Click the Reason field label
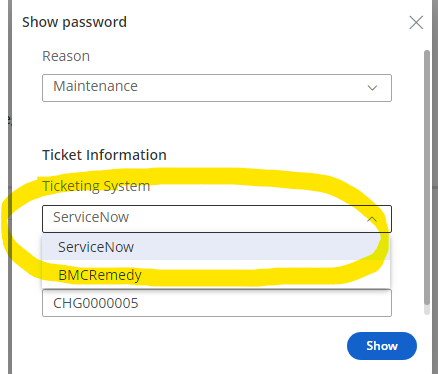This screenshot has height=374, width=438. [x=66, y=56]
